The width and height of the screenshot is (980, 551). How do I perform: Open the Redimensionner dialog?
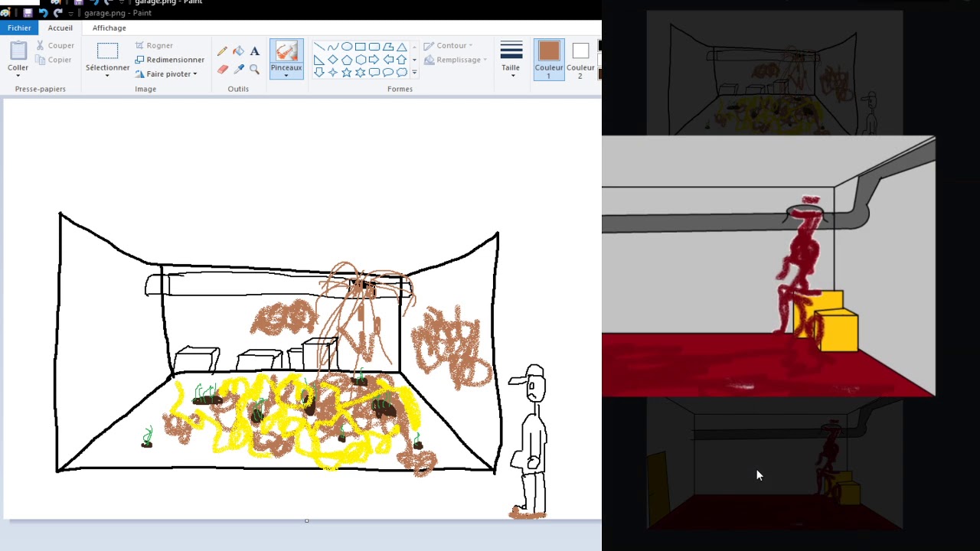pyautogui.click(x=169, y=60)
